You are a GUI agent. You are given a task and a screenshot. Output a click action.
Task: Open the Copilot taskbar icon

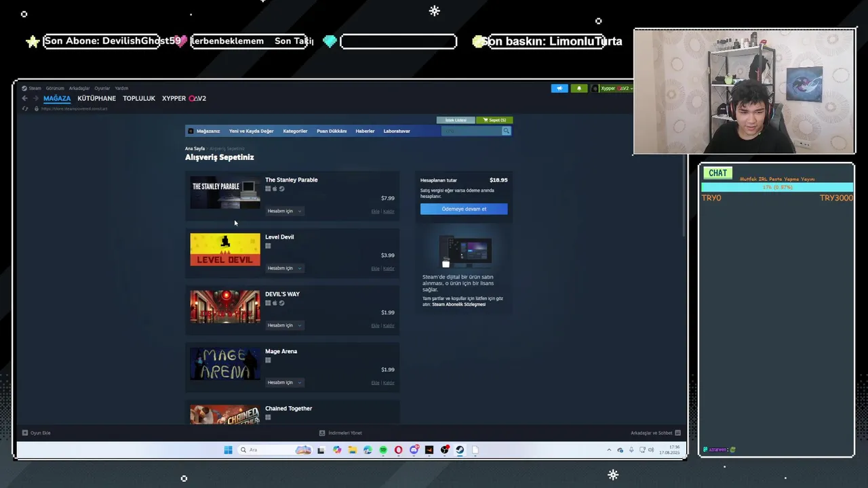tap(337, 449)
